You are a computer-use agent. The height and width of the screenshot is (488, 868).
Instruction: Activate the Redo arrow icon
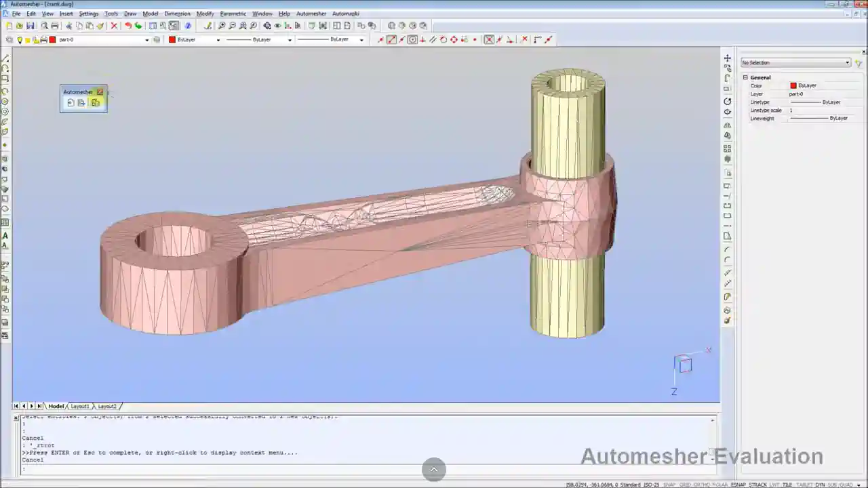[138, 25]
